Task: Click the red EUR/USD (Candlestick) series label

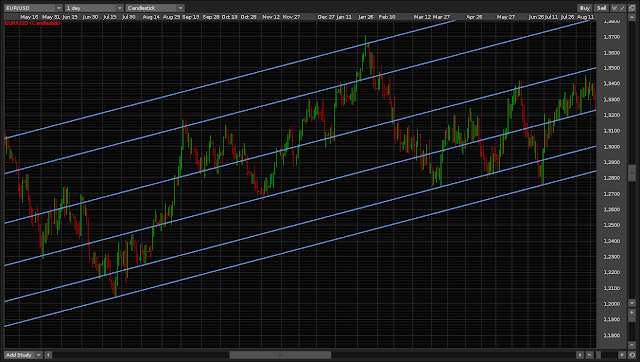Action: [x=33, y=23]
